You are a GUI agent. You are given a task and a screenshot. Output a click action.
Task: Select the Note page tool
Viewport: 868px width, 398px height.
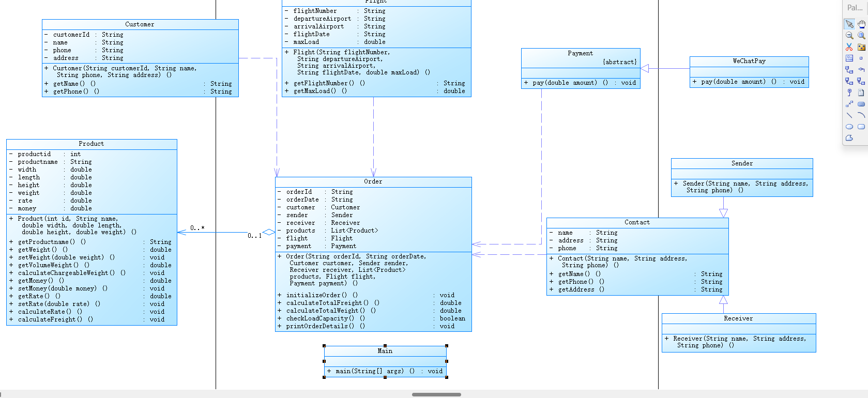(x=861, y=93)
